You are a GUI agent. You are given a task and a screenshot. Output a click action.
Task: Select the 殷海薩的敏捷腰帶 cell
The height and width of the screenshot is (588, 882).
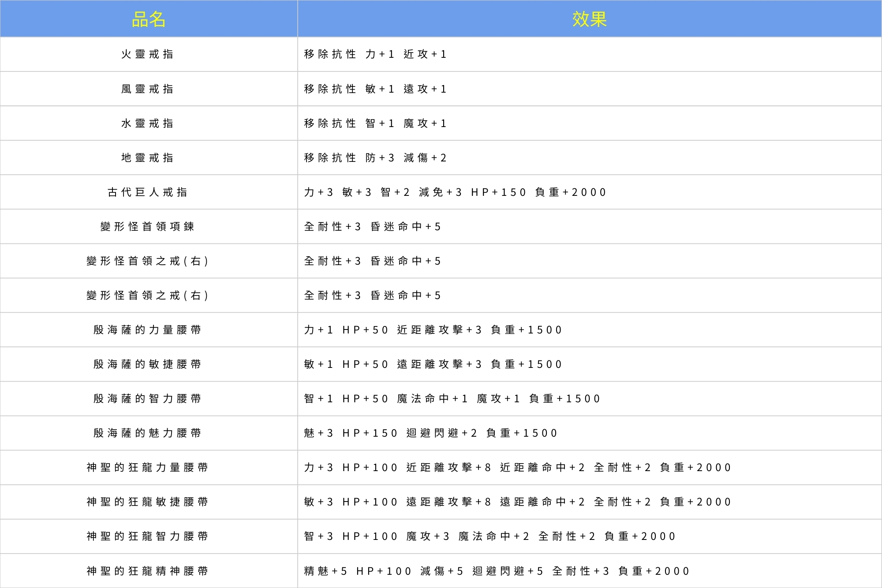pyautogui.click(x=149, y=364)
